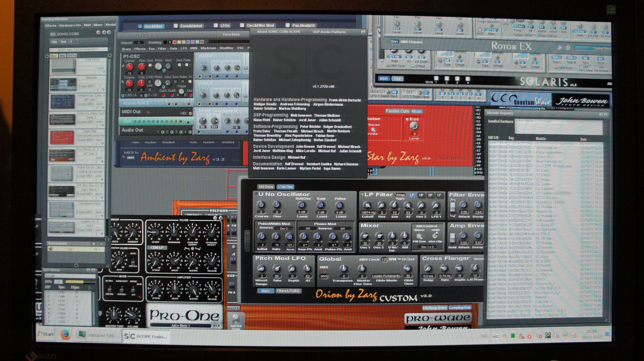Click the blue routing color swatch in Modular
The width and height of the screenshot is (644, 361).
click(x=188, y=42)
